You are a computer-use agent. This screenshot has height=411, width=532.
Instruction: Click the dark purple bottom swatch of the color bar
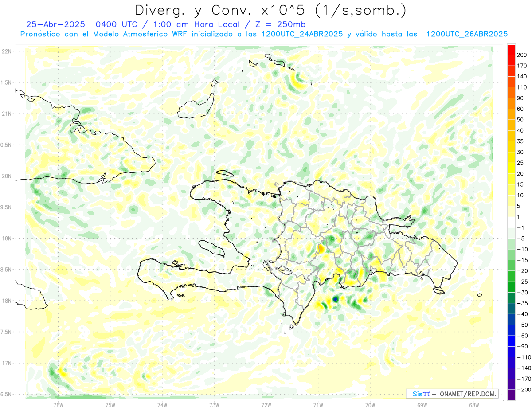click(511, 395)
